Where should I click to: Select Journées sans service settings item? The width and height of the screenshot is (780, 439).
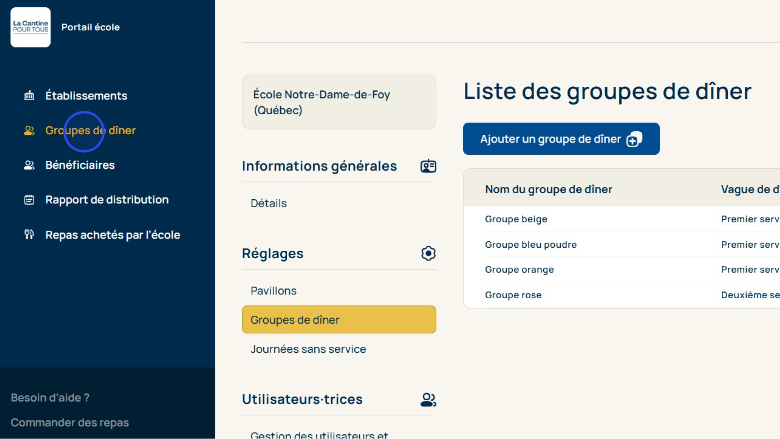308,349
